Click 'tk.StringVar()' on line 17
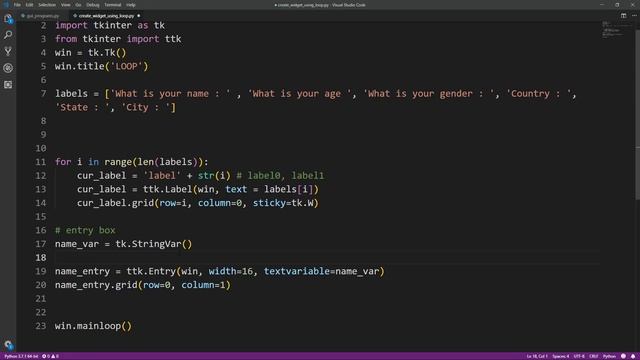 click(x=153, y=244)
